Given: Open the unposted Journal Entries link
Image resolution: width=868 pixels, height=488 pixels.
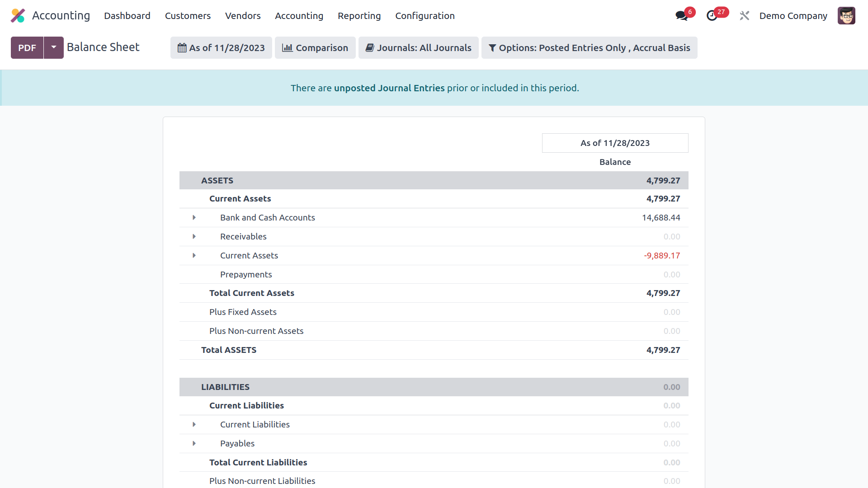Looking at the screenshot, I should (389, 88).
